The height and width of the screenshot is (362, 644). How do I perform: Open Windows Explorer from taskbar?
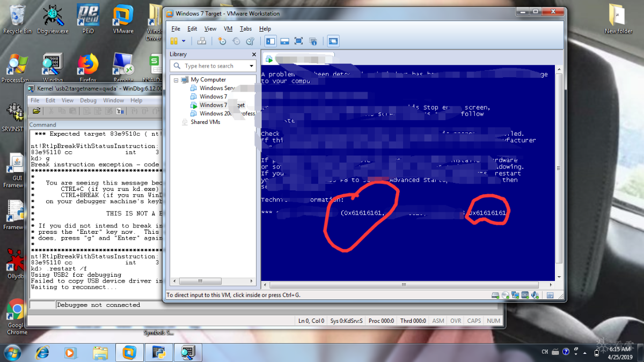coord(100,352)
